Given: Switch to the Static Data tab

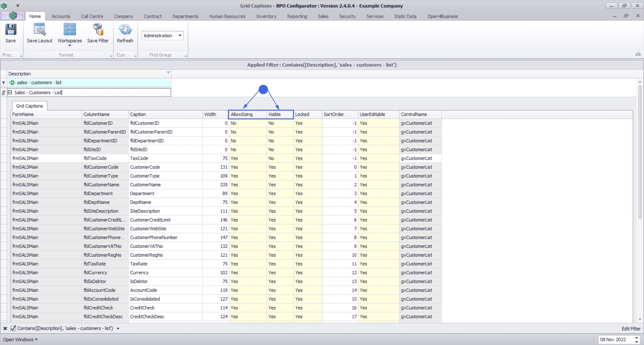Looking at the screenshot, I should 405,16.
